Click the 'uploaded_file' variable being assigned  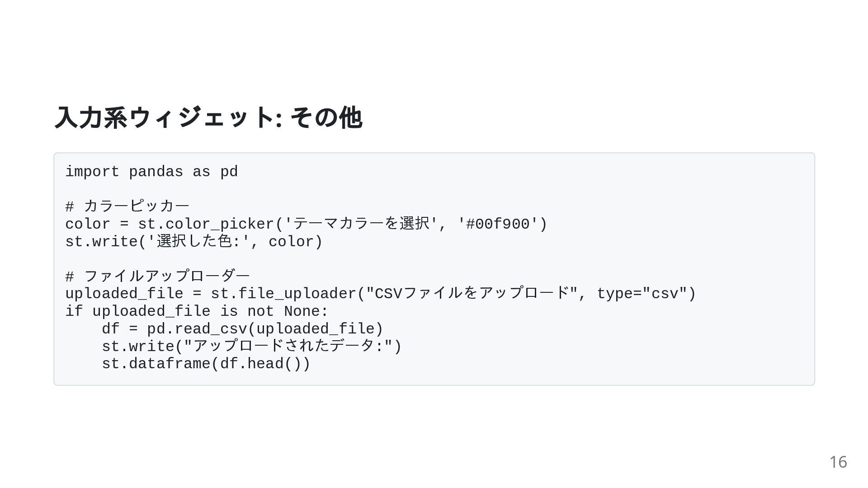pos(124,294)
